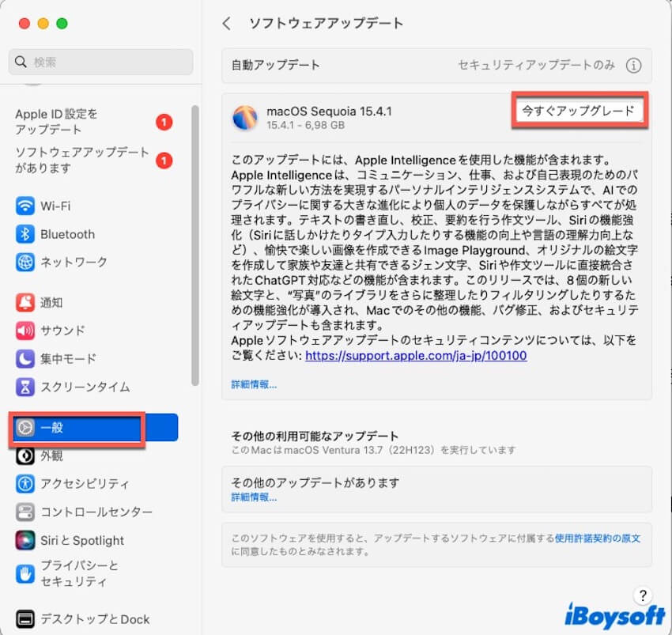Click the Bluetooth icon in sidebar

(25, 234)
